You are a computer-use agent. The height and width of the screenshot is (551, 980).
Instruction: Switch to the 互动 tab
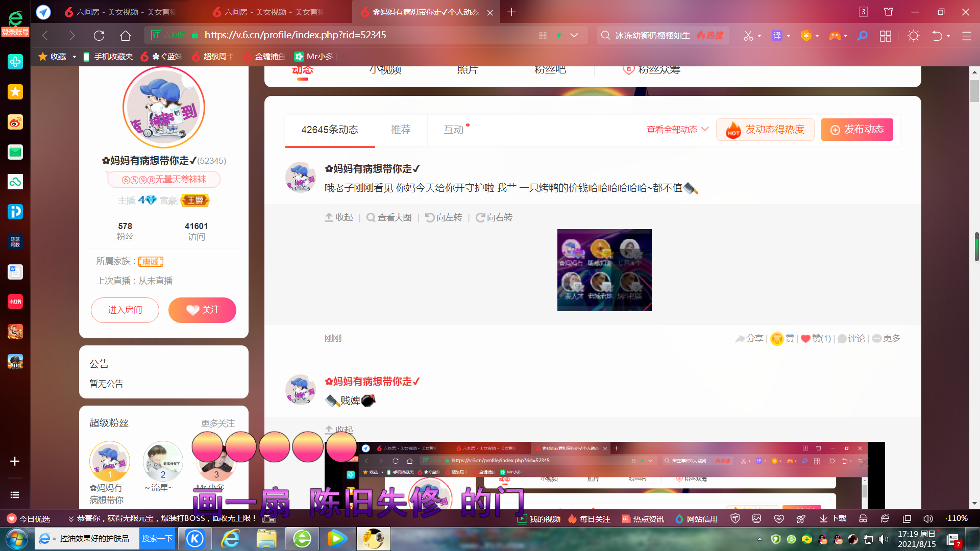(454, 130)
